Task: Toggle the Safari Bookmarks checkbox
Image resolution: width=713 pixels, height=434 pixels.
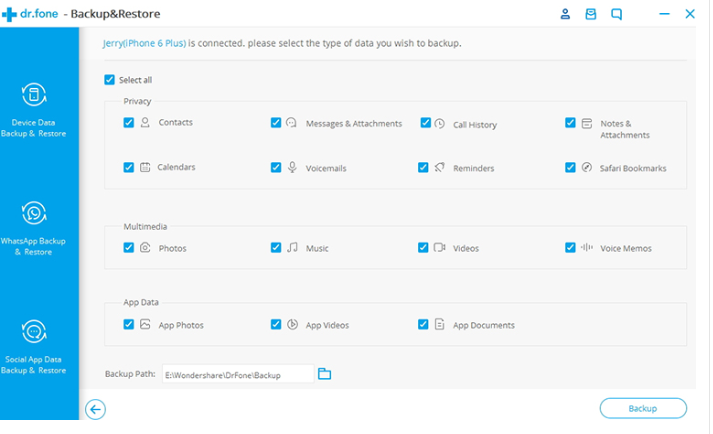Action: [x=570, y=168]
